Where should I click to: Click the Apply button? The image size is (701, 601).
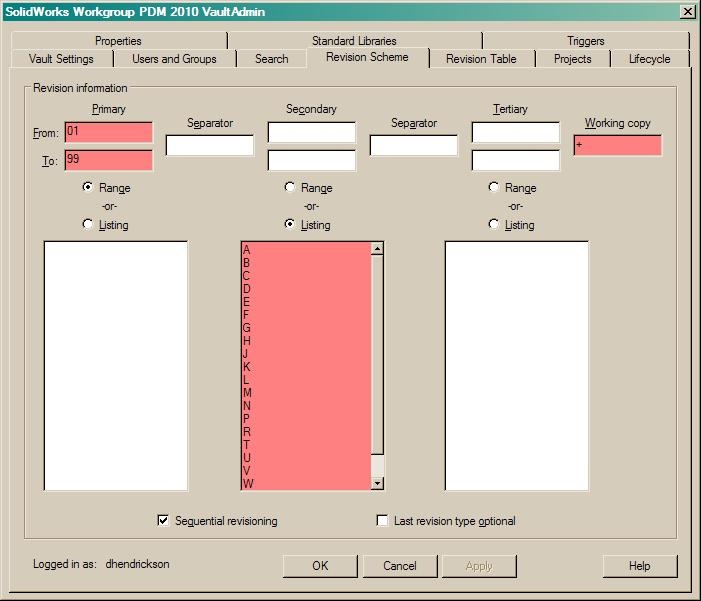point(479,566)
